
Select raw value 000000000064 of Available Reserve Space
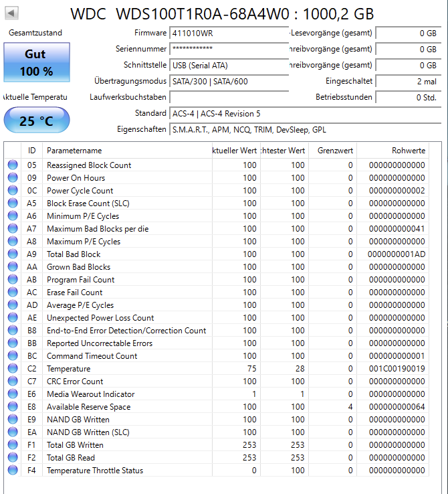(397, 407)
